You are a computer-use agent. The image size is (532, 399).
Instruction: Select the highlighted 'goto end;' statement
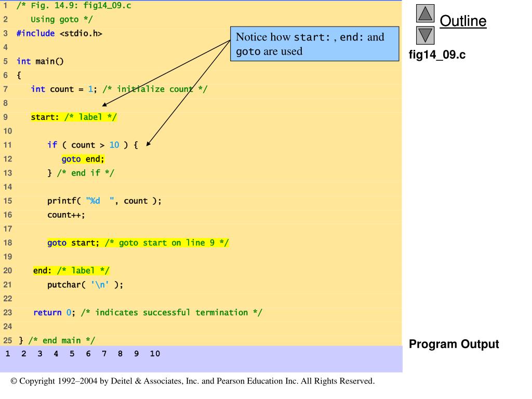click(83, 159)
